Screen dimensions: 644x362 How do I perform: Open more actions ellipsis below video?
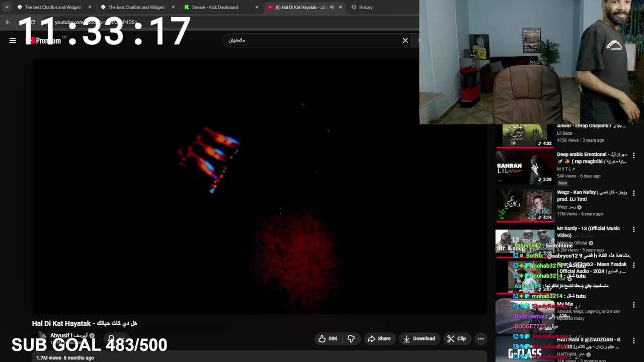point(480,338)
